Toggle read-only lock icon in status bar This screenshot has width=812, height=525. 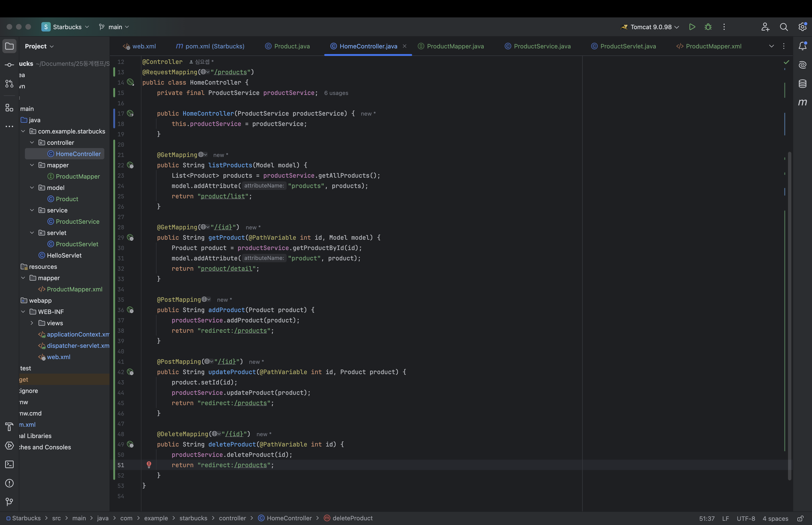click(800, 518)
